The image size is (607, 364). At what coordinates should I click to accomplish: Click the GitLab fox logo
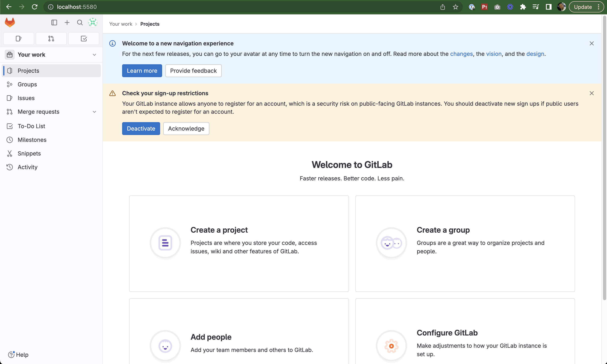point(10,22)
